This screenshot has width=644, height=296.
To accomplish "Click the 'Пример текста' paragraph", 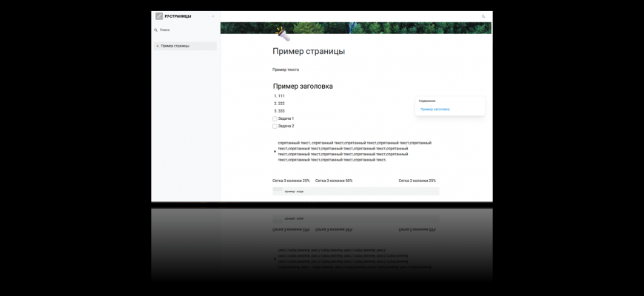I will pyautogui.click(x=286, y=70).
